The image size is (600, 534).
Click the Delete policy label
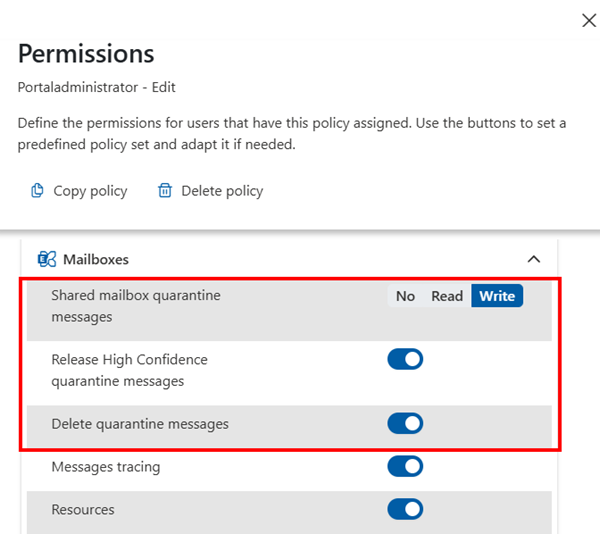[x=222, y=191]
